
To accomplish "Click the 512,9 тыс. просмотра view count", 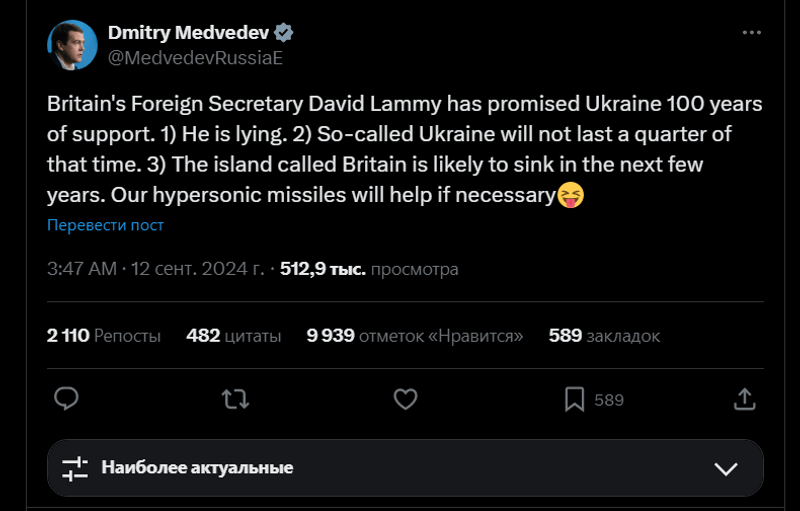I will click(x=369, y=269).
